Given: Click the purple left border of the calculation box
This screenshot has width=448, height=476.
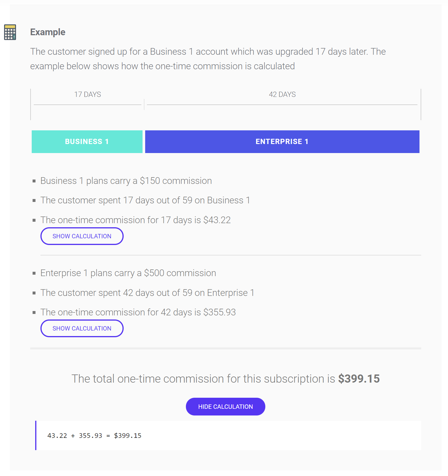Looking at the screenshot, I should point(36,435).
